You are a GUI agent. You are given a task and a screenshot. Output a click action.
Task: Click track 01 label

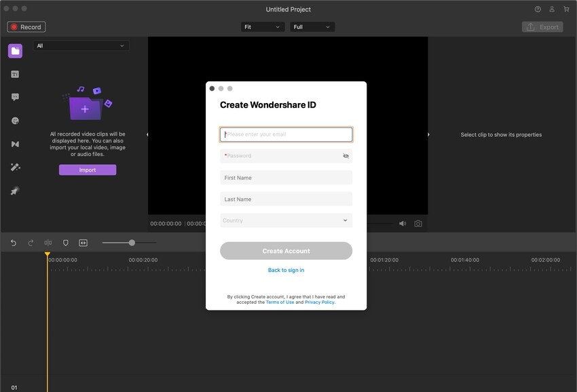[x=14, y=387]
